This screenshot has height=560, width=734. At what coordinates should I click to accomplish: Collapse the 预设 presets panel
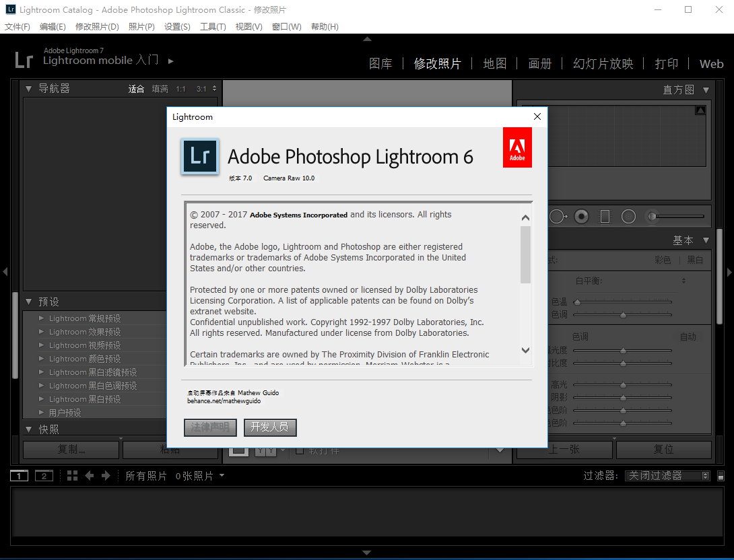tap(28, 302)
